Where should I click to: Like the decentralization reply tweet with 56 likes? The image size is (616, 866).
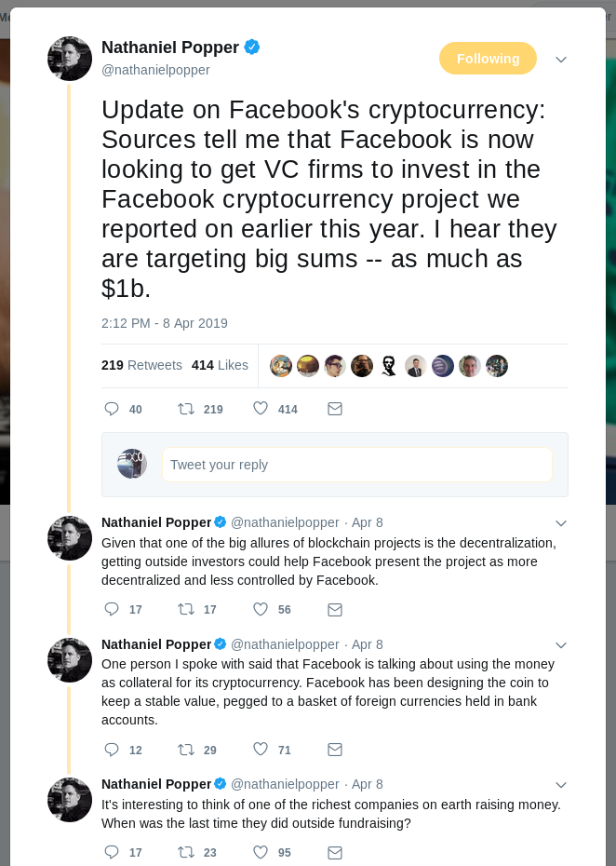261,609
